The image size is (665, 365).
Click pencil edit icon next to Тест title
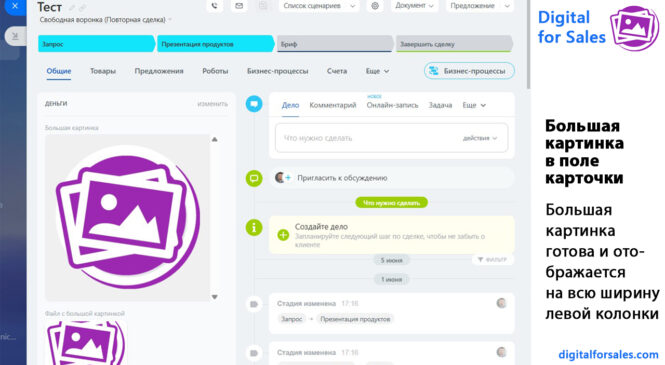[72, 7]
